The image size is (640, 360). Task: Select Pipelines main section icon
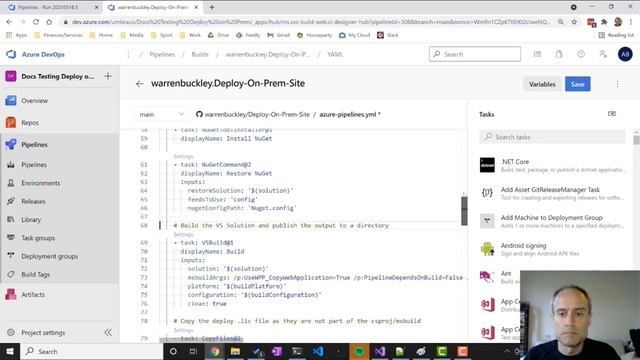(x=11, y=144)
